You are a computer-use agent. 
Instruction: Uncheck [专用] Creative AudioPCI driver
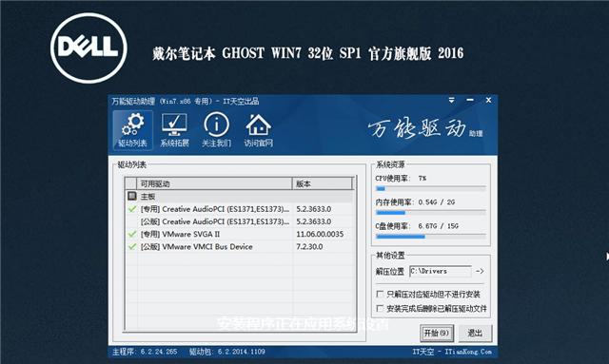(x=132, y=209)
